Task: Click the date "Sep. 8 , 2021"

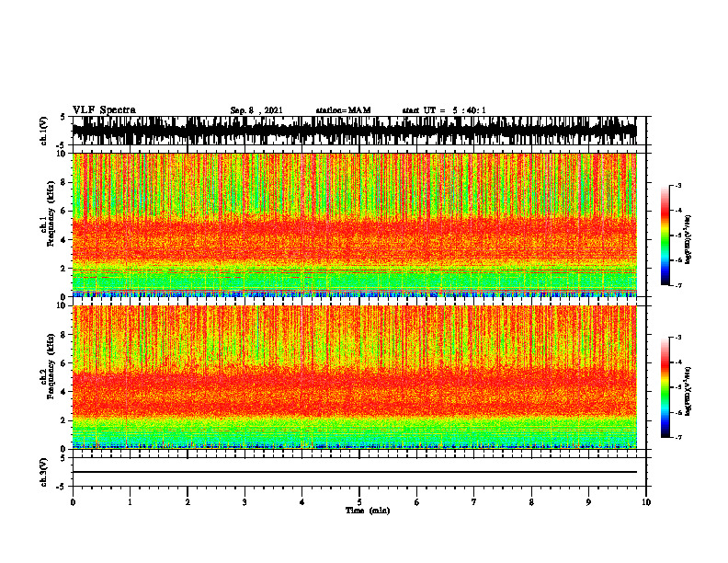Action: pos(256,110)
